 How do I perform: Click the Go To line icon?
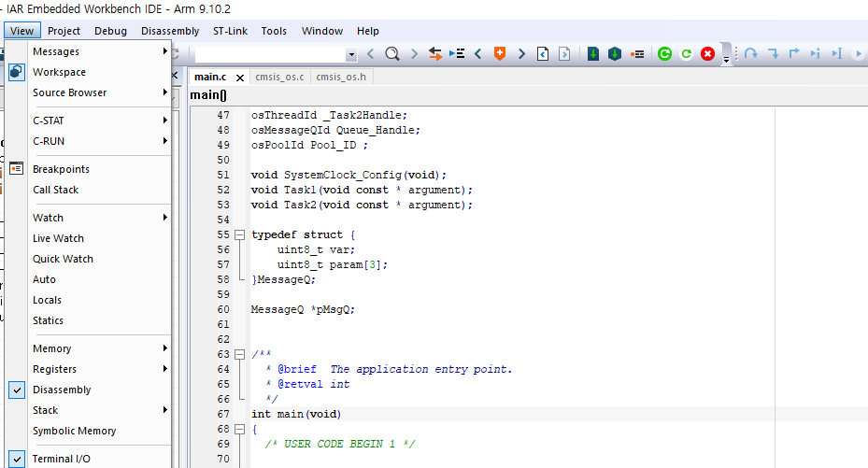point(457,53)
